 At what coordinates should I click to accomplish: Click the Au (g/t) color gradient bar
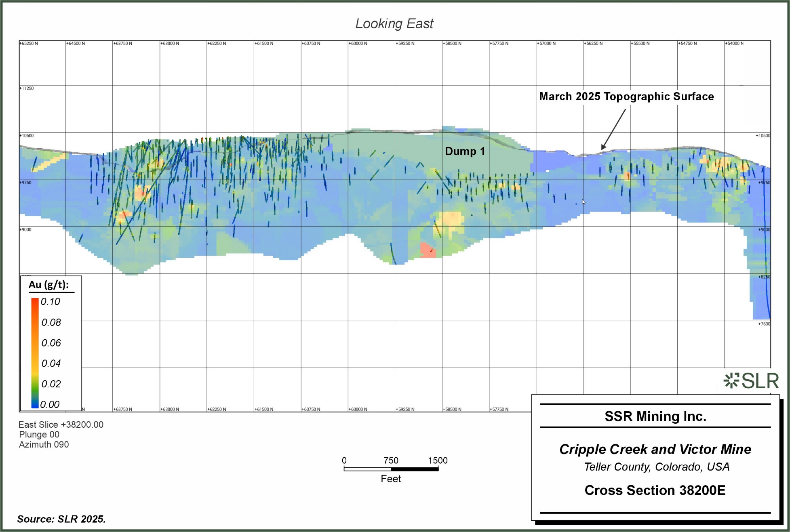35,353
